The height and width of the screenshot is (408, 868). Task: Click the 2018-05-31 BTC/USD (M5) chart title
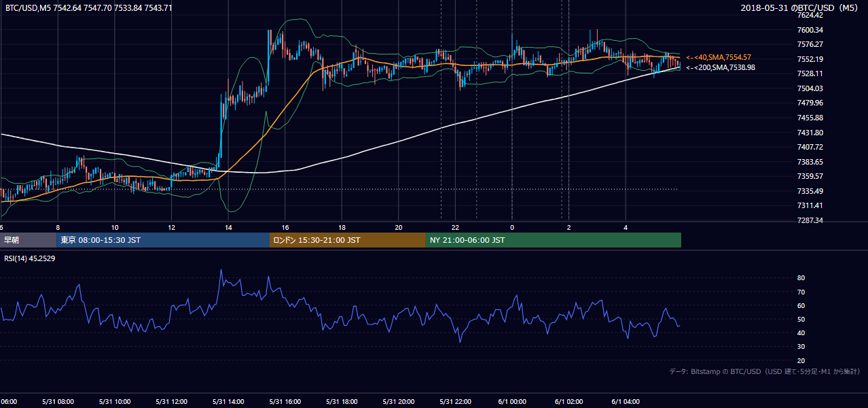801,7
